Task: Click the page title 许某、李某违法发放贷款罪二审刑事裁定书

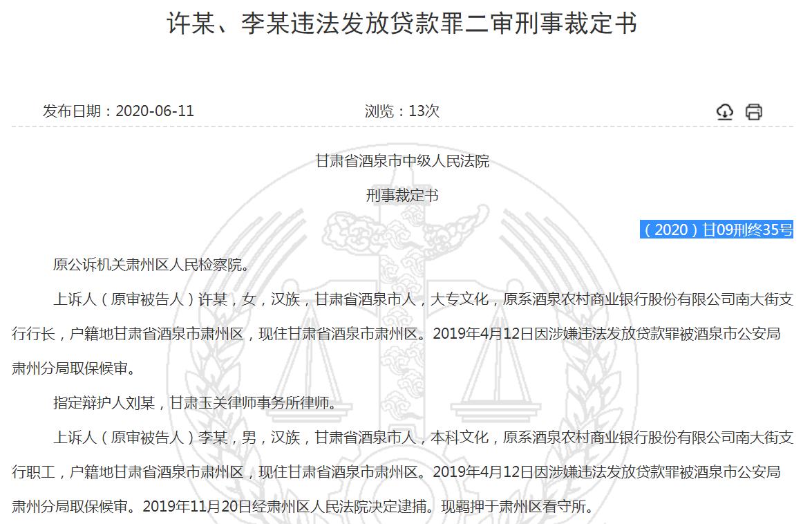Action: coord(402,24)
